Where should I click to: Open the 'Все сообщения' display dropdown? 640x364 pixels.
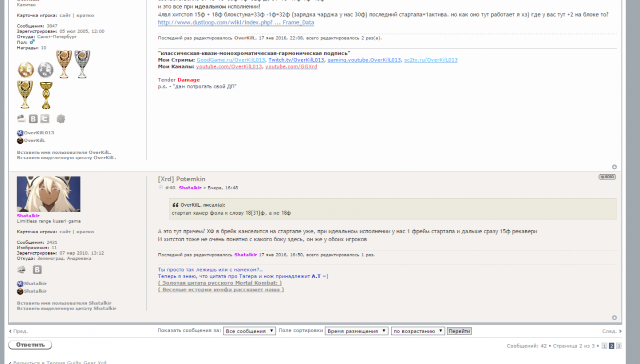point(249,331)
